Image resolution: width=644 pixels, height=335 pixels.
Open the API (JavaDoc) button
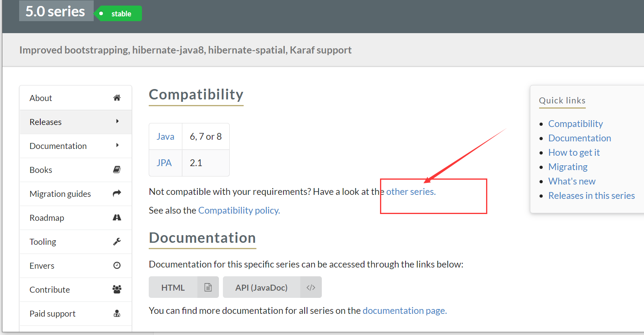click(x=272, y=287)
